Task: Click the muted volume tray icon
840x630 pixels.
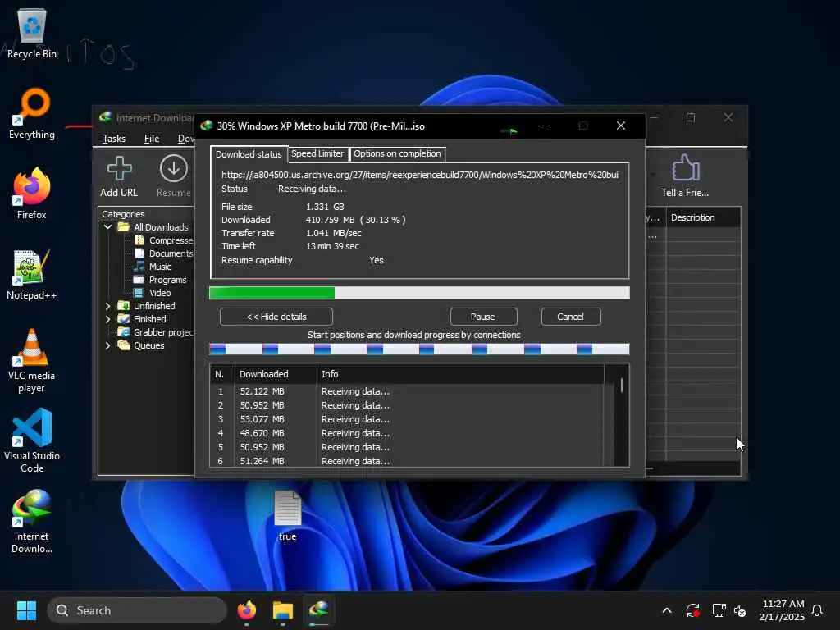Action: point(741,610)
